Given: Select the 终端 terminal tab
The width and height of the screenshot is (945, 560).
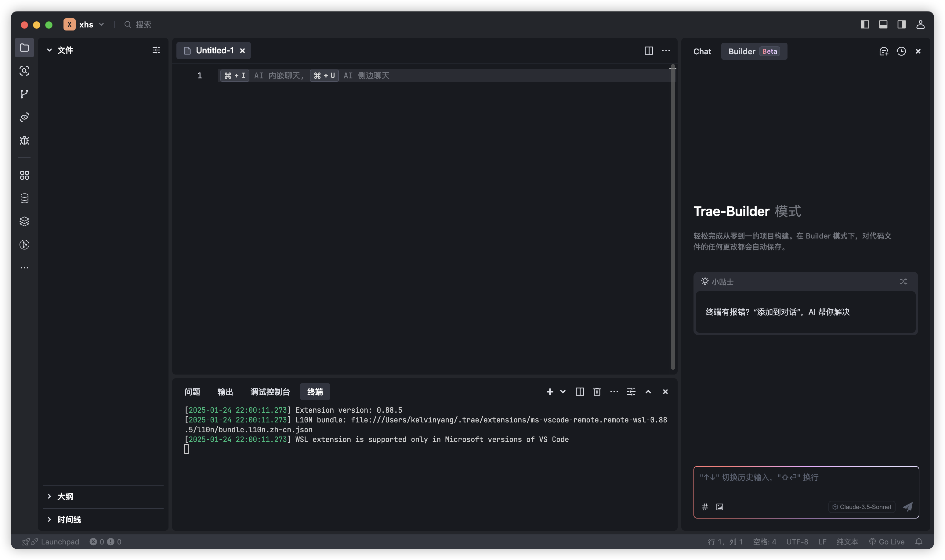Looking at the screenshot, I should (315, 392).
